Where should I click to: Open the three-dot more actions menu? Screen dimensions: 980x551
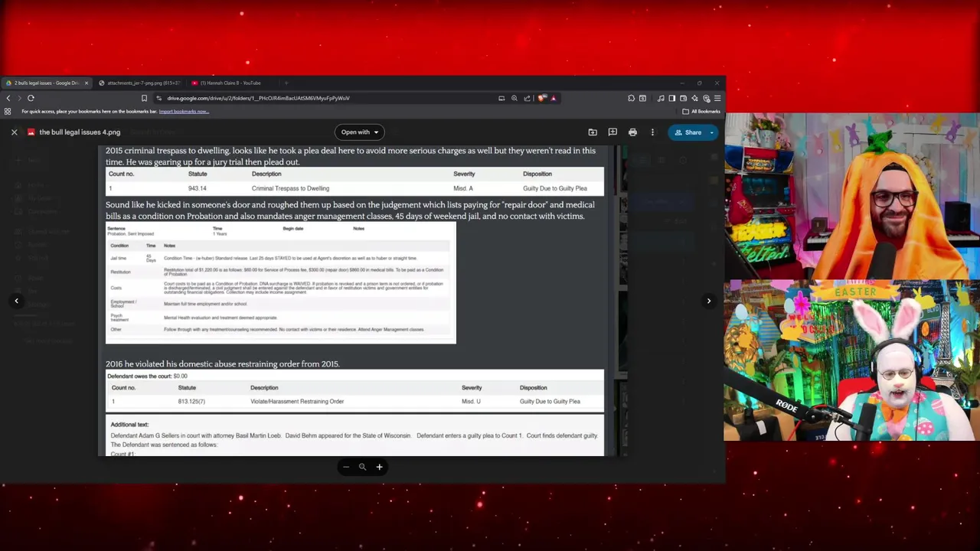point(652,132)
